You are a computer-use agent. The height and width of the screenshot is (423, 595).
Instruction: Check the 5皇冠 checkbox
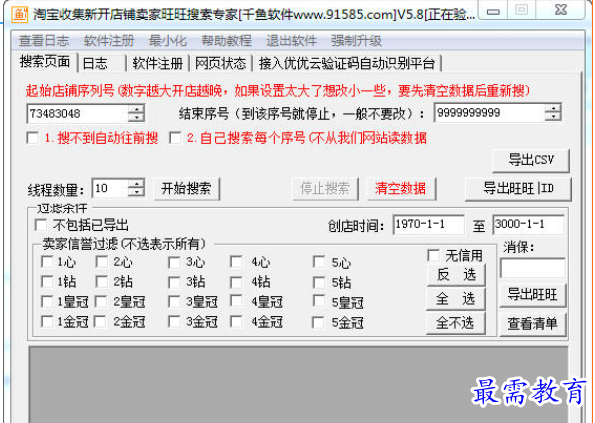coord(319,301)
